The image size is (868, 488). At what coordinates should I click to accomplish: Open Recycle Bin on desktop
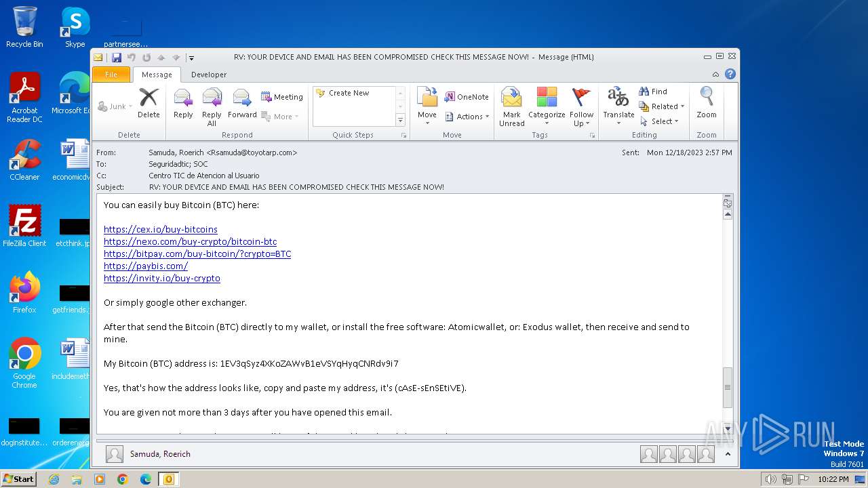point(24,27)
